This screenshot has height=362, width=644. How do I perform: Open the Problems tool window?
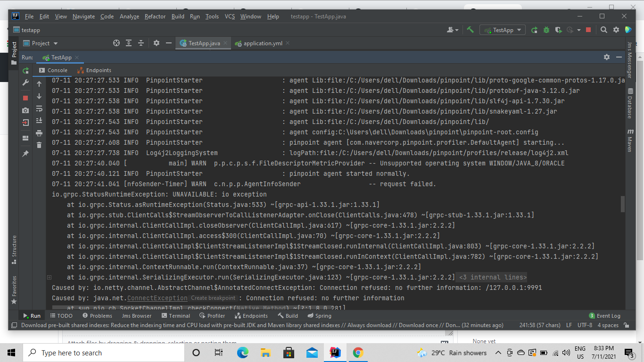point(97,316)
